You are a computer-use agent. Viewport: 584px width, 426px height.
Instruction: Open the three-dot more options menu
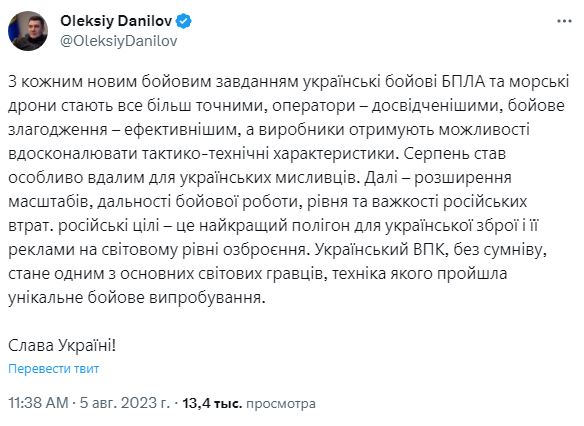[564, 21]
